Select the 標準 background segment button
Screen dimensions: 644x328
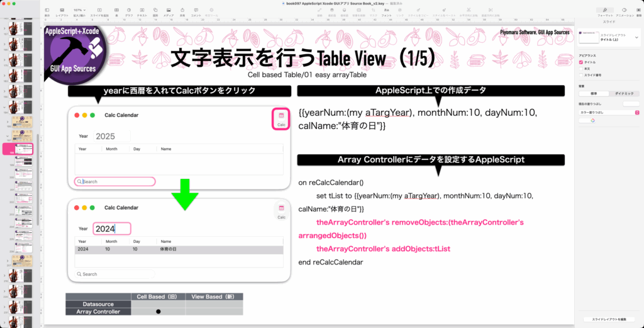594,93
